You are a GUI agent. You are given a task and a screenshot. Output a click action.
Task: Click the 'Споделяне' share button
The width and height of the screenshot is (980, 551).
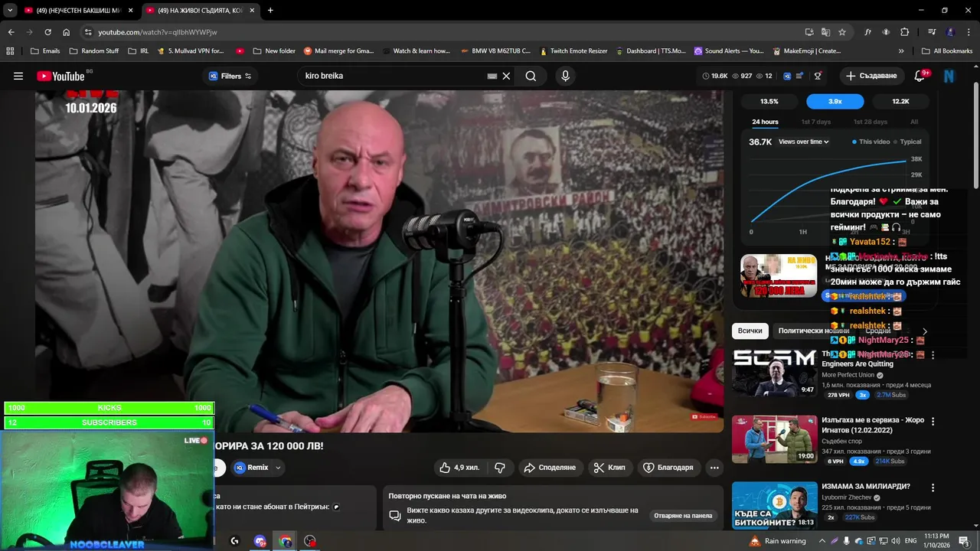[549, 468]
